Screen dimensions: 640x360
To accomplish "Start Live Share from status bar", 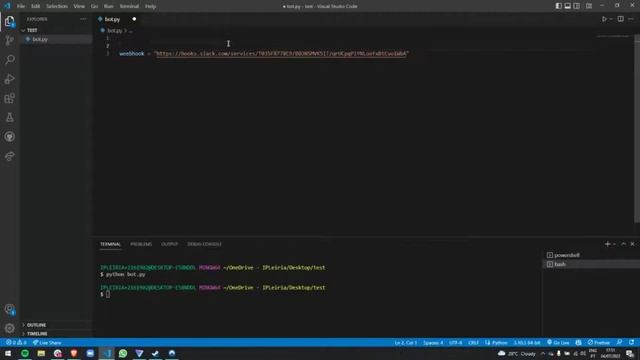I will (47, 342).
